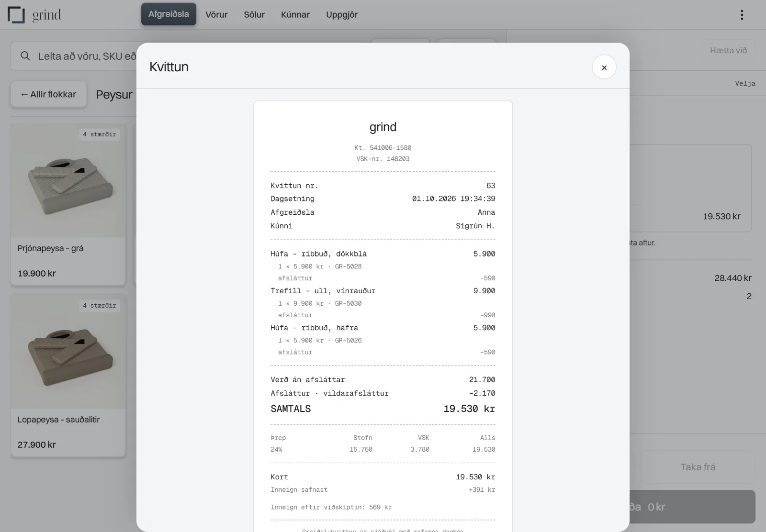Open the Vörur tab
Image resolution: width=766 pixels, height=532 pixels.
(216, 15)
